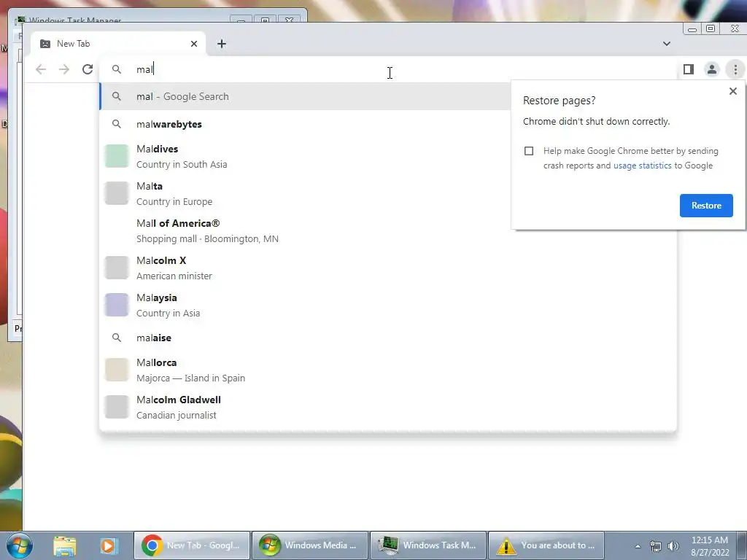Open the volume speaker tray icon

tap(673, 546)
